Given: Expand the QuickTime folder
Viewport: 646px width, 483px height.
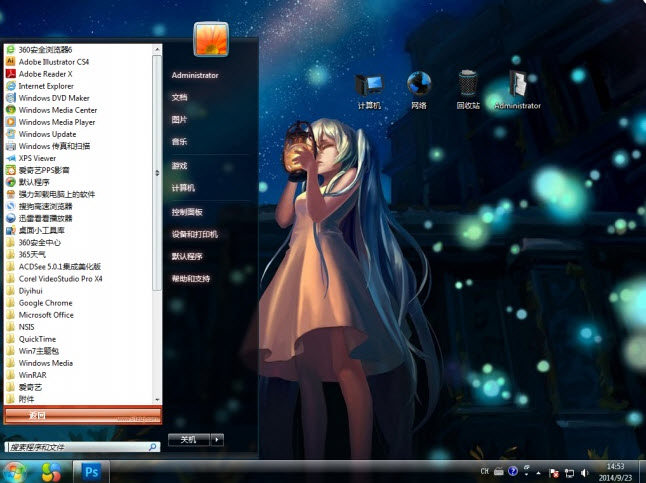Looking at the screenshot, I should 31,339.
